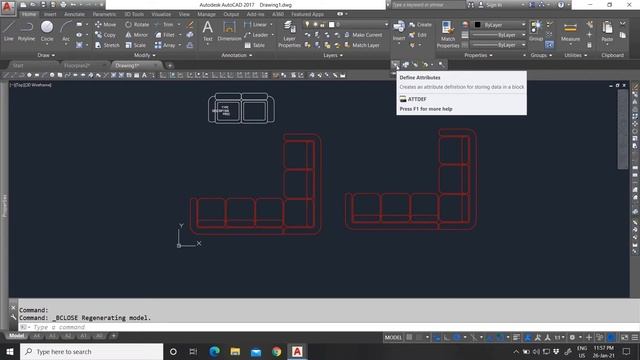Switch to the Start file tab
This screenshot has width=640, height=360.
pyautogui.click(x=18, y=65)
